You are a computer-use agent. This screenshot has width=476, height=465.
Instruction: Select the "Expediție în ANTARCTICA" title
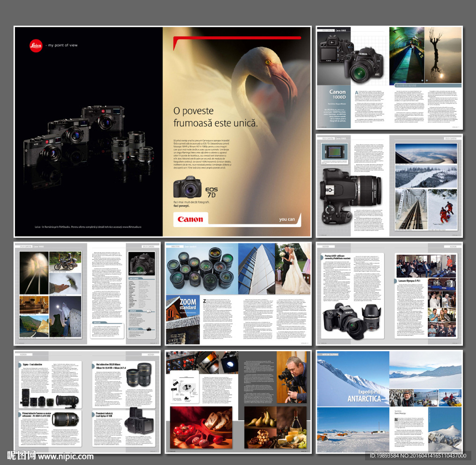pyautogui.click(x=364, y=396)
